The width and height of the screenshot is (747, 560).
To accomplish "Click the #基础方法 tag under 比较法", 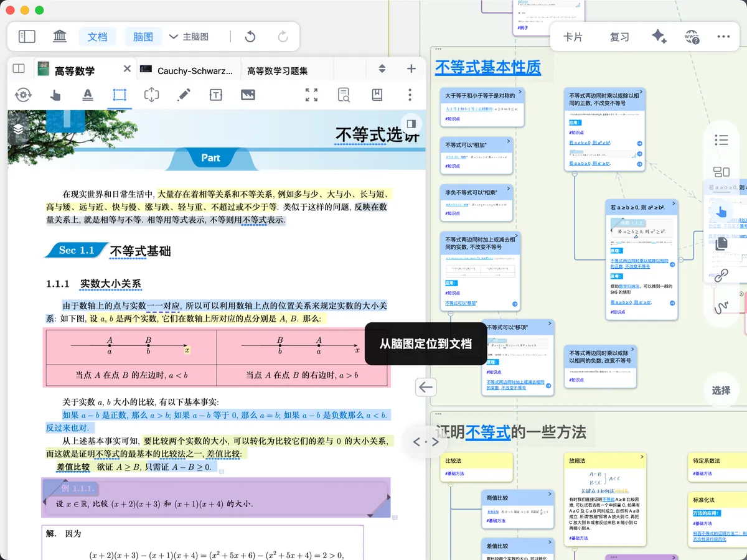I will coord(455,474).
